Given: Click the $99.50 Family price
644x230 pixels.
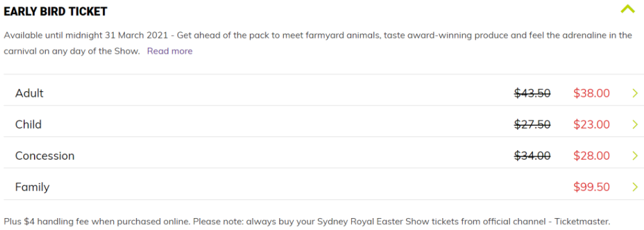Looking at the screenshot, I should point(592,187).
